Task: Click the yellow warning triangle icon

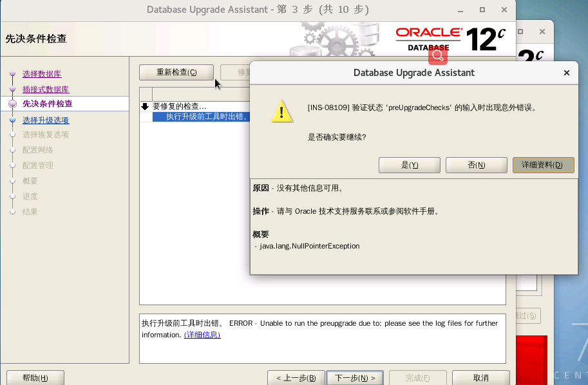Action: (x=282, y=111)
